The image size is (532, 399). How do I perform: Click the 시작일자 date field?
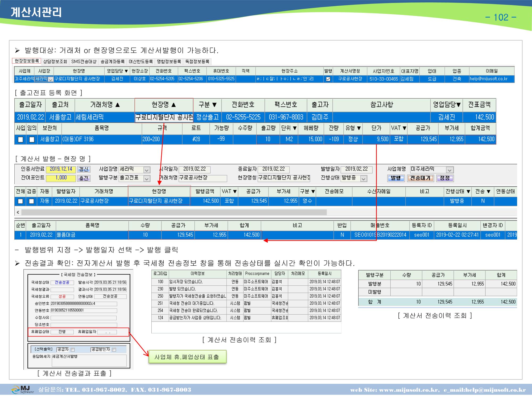[x=195, y=169]
